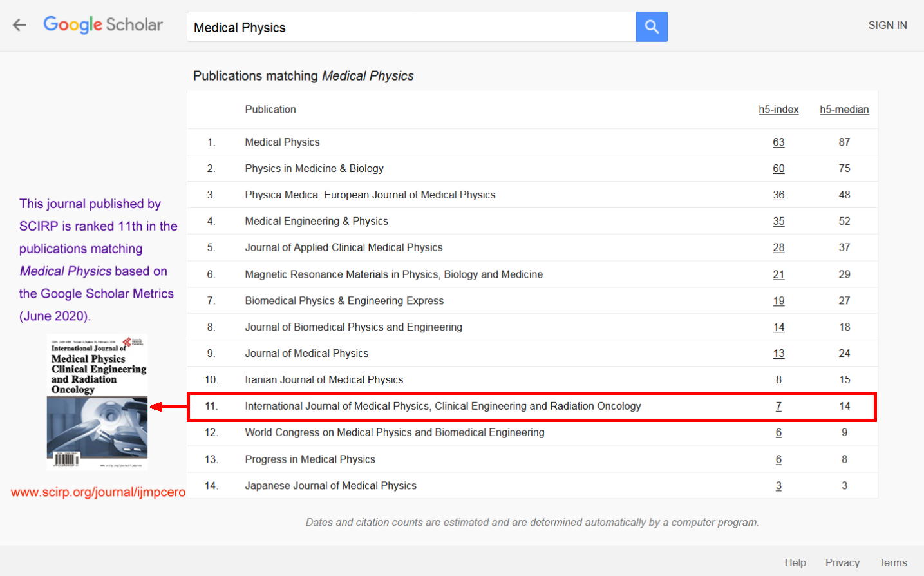Viewport: 924px width, 576px height.
Task: Click the Medical Physics search input field
Action: point(411,26)
